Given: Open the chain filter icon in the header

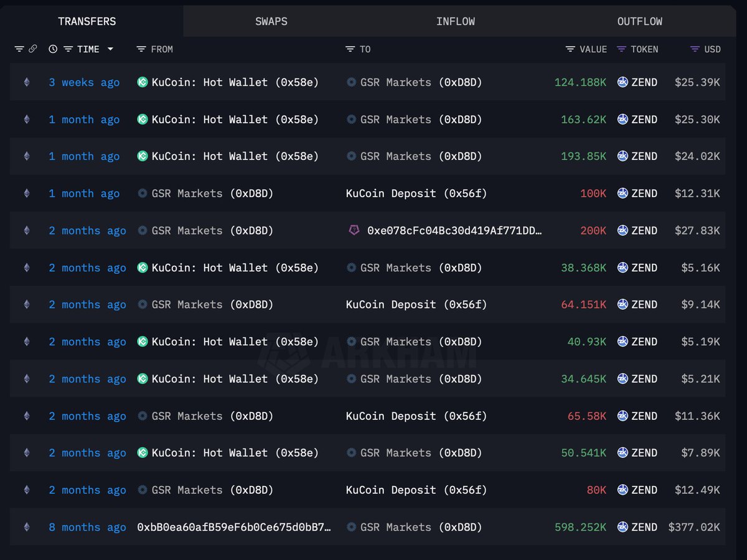Looking at the screenshot, I should [19, 49].
